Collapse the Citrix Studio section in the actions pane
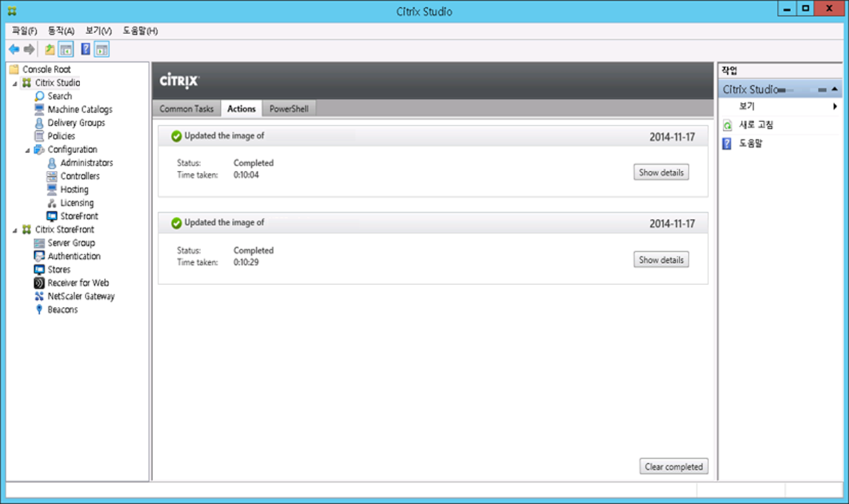The width and height of the screenshot is (849, 504). tap(835, 89)
